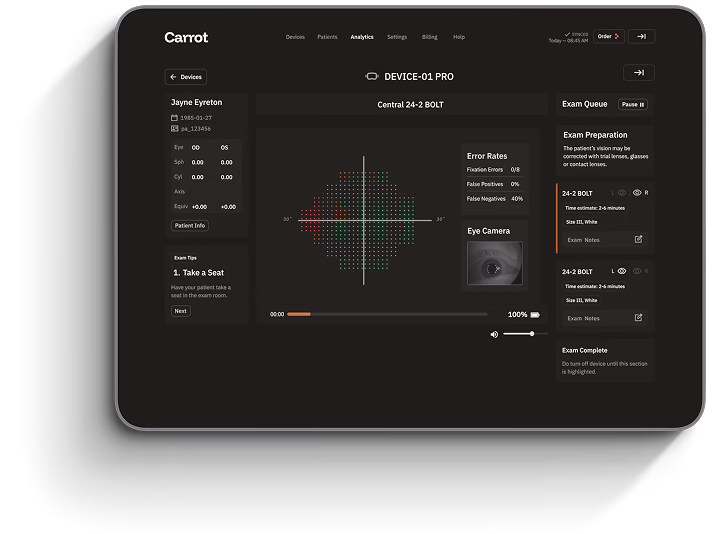
Task: Open the Devices menu item
Action: [x=295, y=37]
